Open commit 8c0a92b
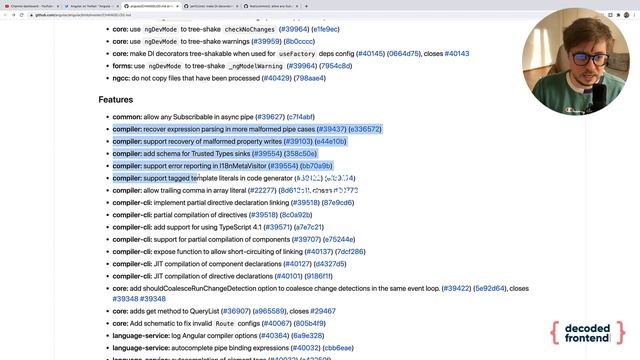The height and width of the screenshot is (360, 640). (296, 215)
